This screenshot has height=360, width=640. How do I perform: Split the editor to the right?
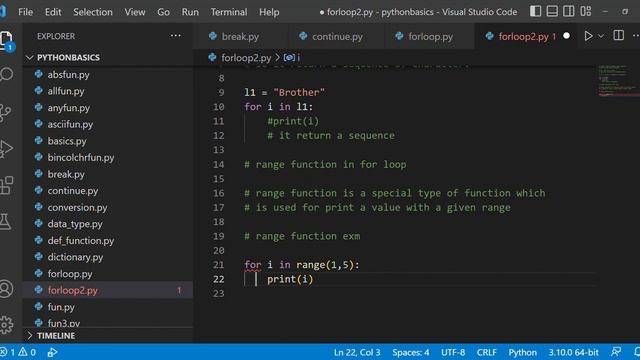[x=618, y=36]
